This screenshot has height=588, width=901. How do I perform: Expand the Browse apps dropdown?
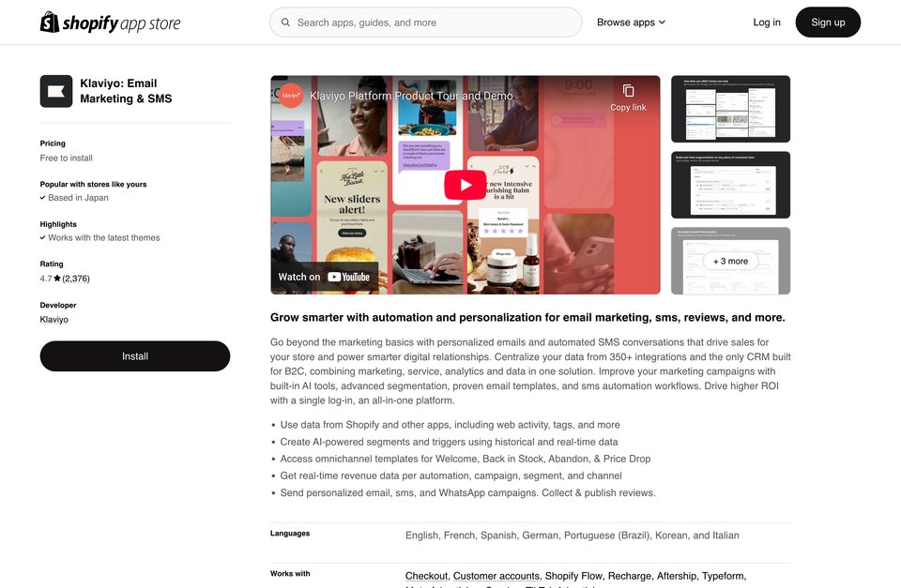pyautogui.click(x=631, y=23)
